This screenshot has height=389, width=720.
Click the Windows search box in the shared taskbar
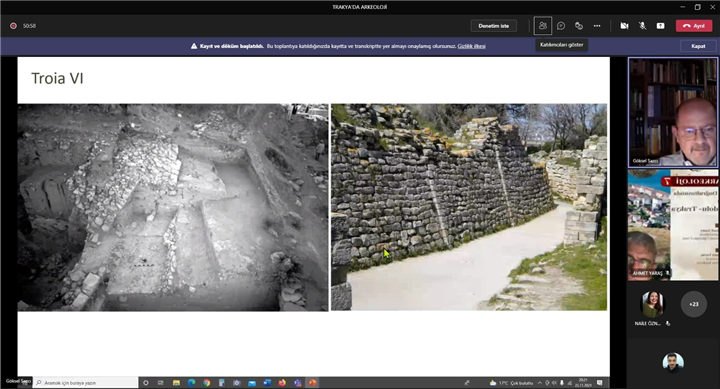click(86, 383)
